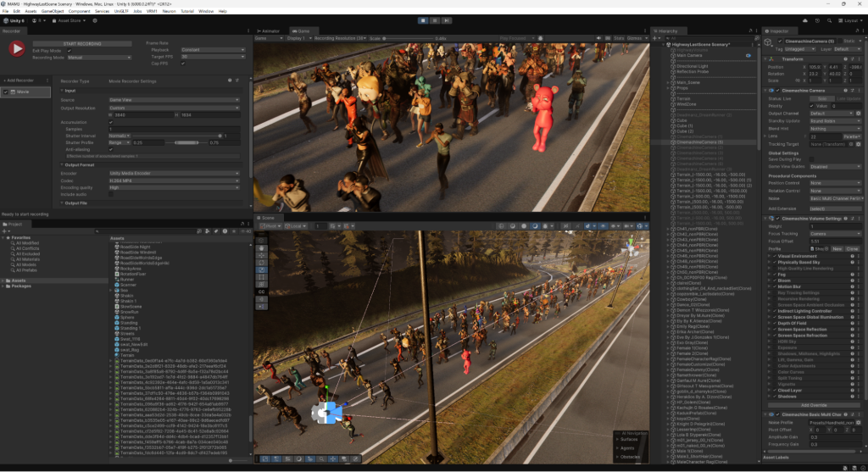Switch to the Animator tab
The height and width of the screenshot is (472, 868).
[271, 30]
